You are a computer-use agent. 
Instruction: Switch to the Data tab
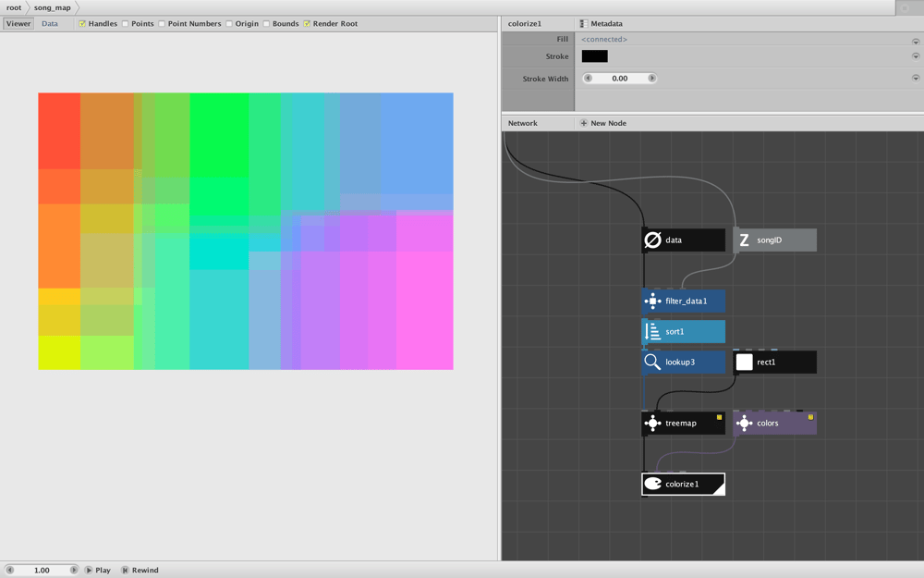[x=50, y=24]
